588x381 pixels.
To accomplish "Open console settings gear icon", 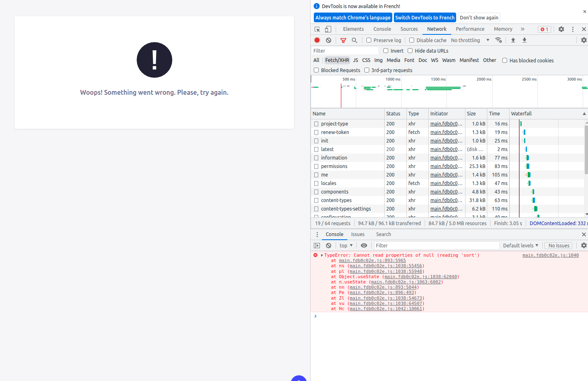I will pyautogui.click(x=584, y=245).
